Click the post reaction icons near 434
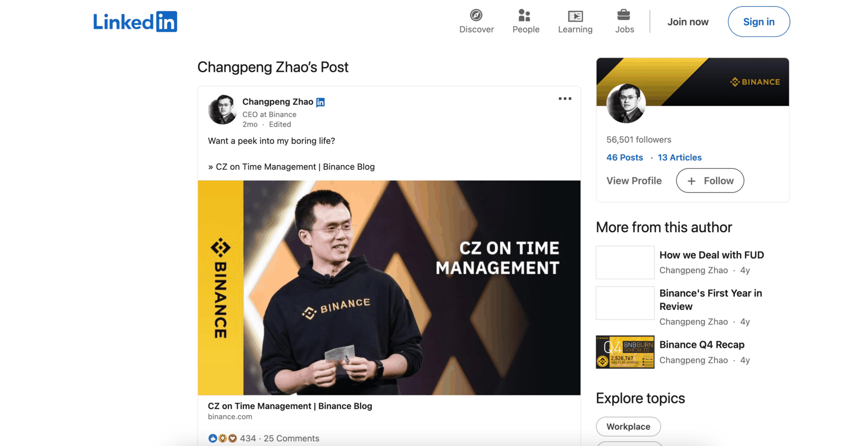The width and height of the screenshot is (868, 446). 222,438
